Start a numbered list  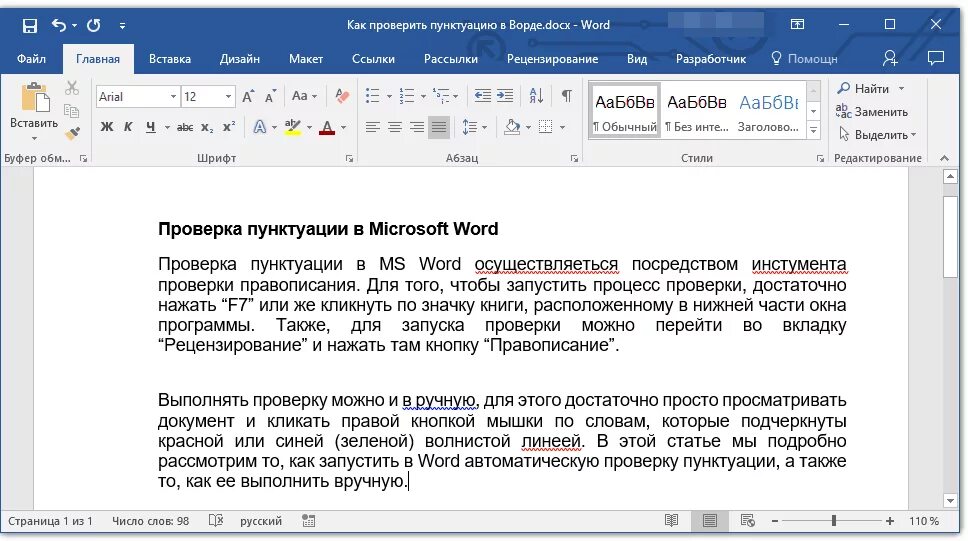407,96
